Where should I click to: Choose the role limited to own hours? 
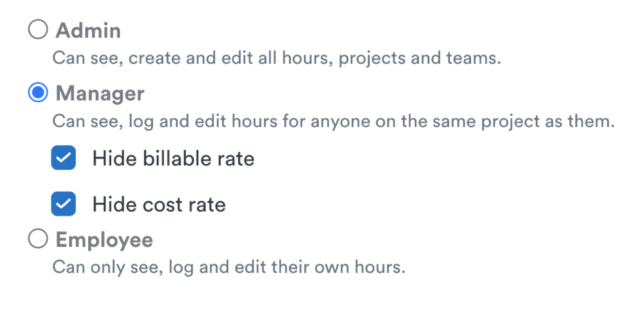coord(38,239)
